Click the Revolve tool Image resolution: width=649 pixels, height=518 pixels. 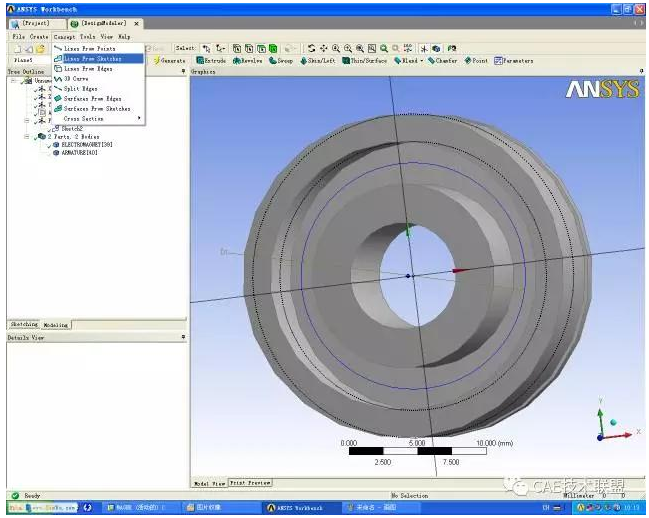pyautogui.click(x=248, y=61)
